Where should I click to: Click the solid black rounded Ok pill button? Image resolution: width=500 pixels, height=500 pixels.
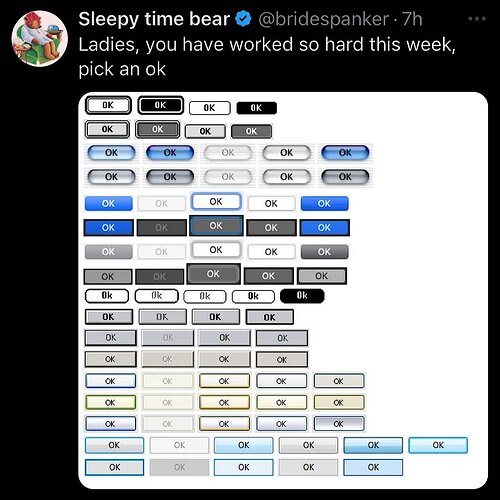(302, 296)
